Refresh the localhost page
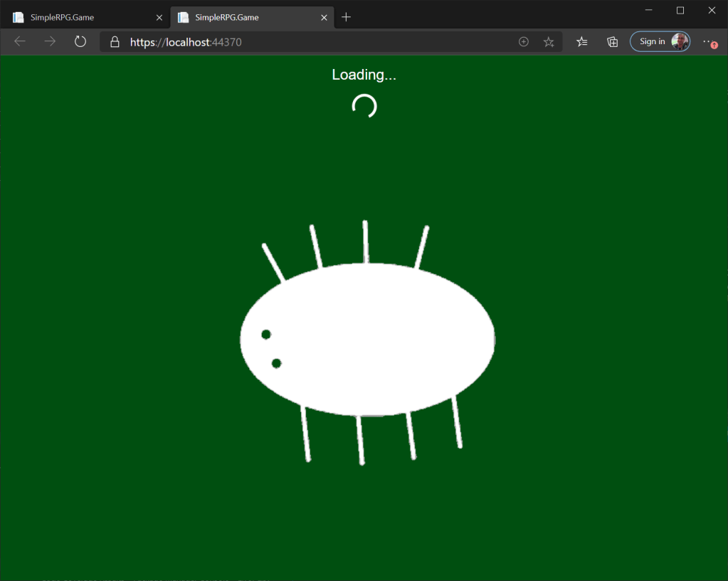The image size is (728, 581). (x=80, y=42)
